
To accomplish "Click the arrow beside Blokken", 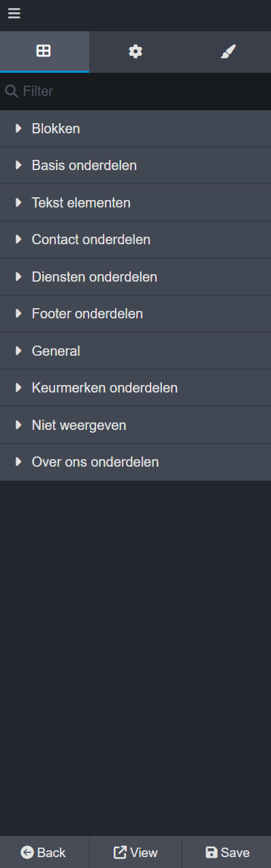I will click(18, 129).
